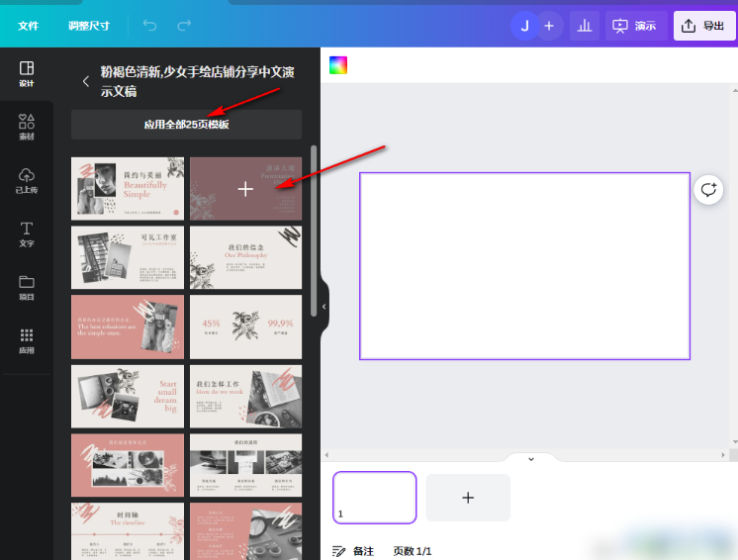Open the rainbow background color swatch
Image resolution: width=738 pixels, height=560 pixels.
[x=338, y=65]
